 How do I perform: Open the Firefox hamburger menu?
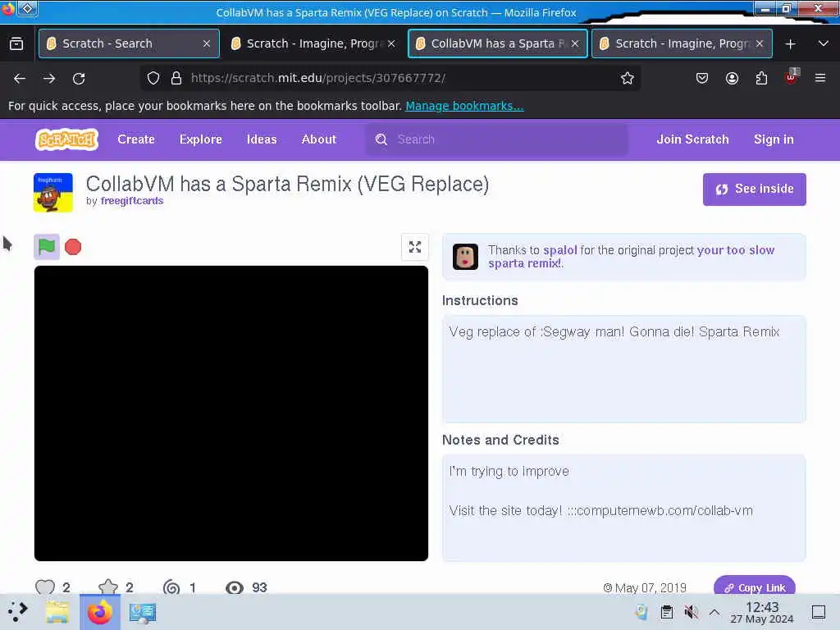[x=820, y=78]
